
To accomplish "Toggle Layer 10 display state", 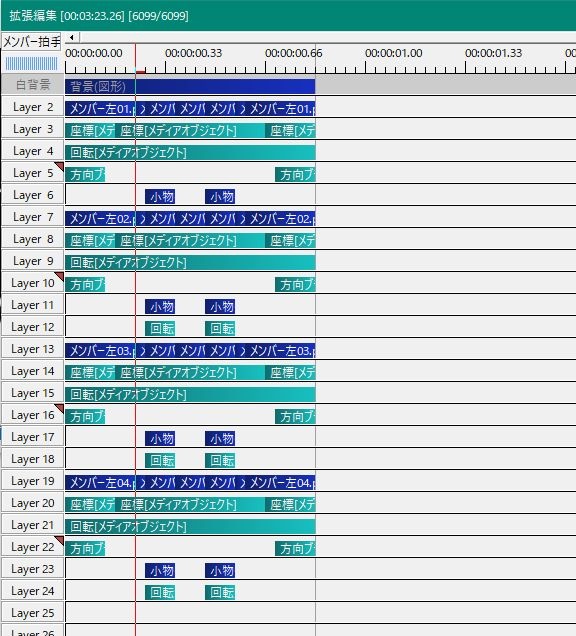I will pyautogui.click(x=32, y=283).
